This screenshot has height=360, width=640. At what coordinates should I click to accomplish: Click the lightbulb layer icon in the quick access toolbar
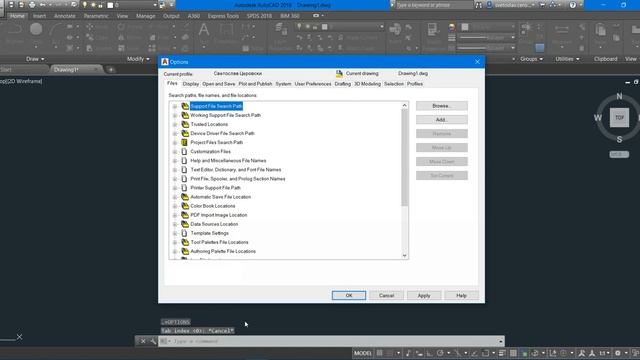pyautogui.click(x=84, y=5)
